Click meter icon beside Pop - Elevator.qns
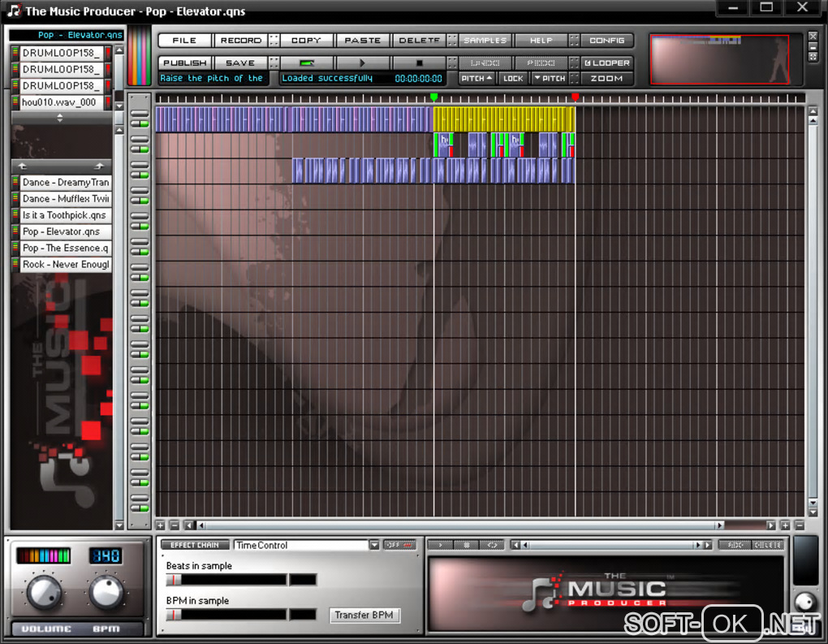This screenshot has width=828, height=644. pyautogui.click(x=15, y=231)
